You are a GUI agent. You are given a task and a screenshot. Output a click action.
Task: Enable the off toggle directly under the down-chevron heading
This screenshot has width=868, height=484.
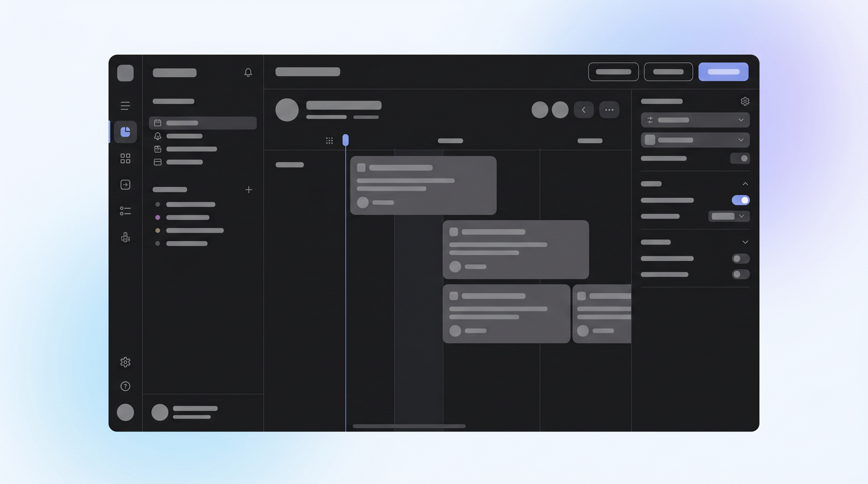[x=741, y=259]
